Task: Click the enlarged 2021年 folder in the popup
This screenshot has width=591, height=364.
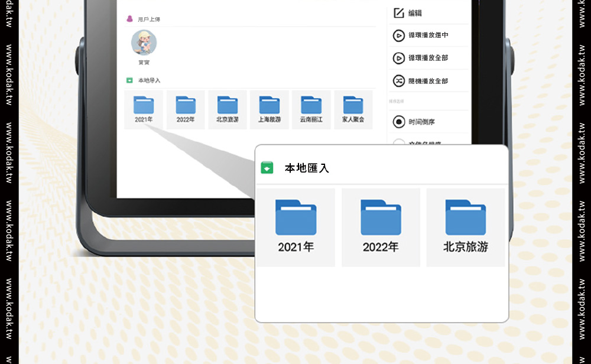Action: click(x=295, y=219)
